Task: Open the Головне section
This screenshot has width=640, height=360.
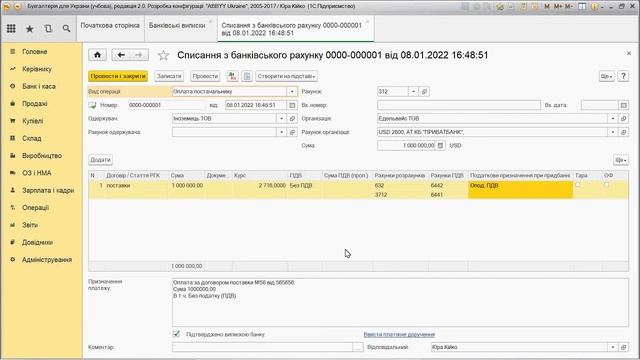Action: pos(35,52)
